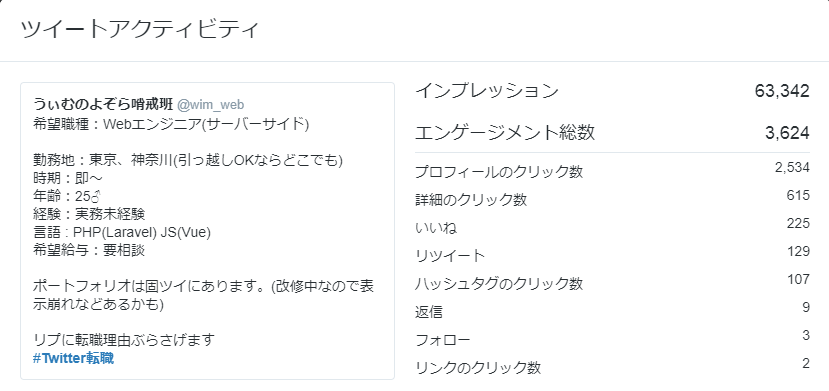
Task: Select the リツイート metric row
Action: [x=612, y=255]
